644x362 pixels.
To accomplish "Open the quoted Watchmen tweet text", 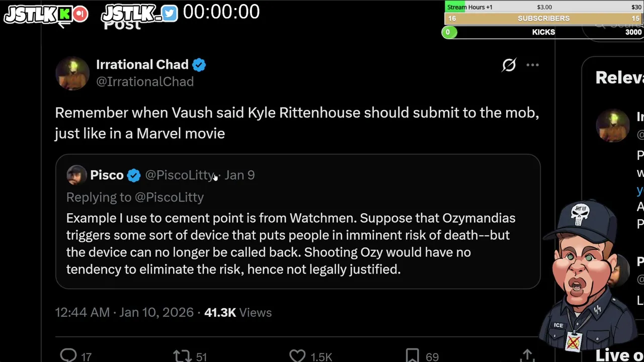I will (291, 244).
